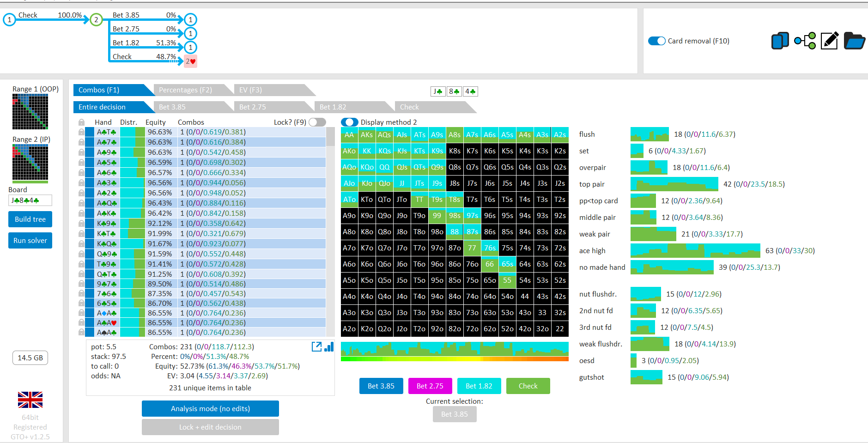Click the 8♣ board card
This screenshot has height=443, width=868.
454,91
